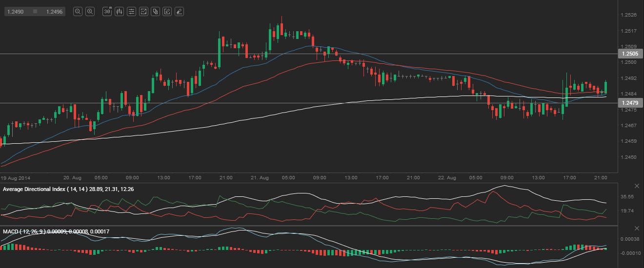Image resolution: width=644 pixels, height=268 pixels.
Task: Click the zoom in magnifier icon
Action: tap(90, 12)
